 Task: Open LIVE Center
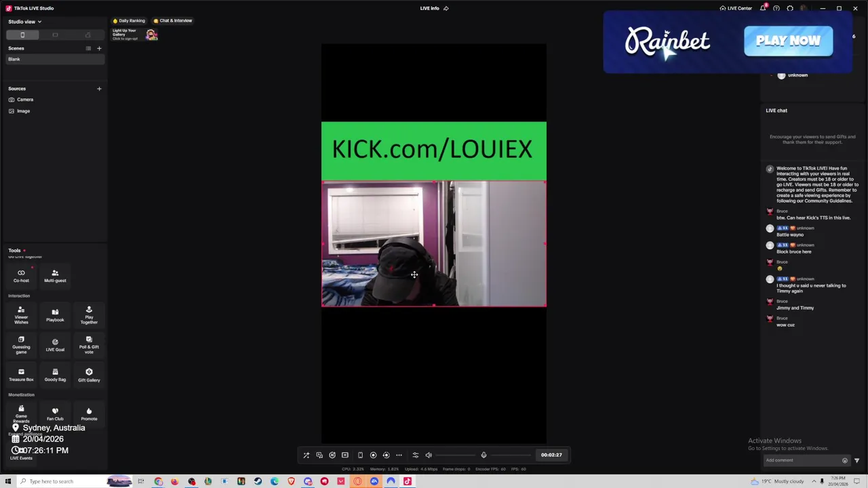click(736, 8)
